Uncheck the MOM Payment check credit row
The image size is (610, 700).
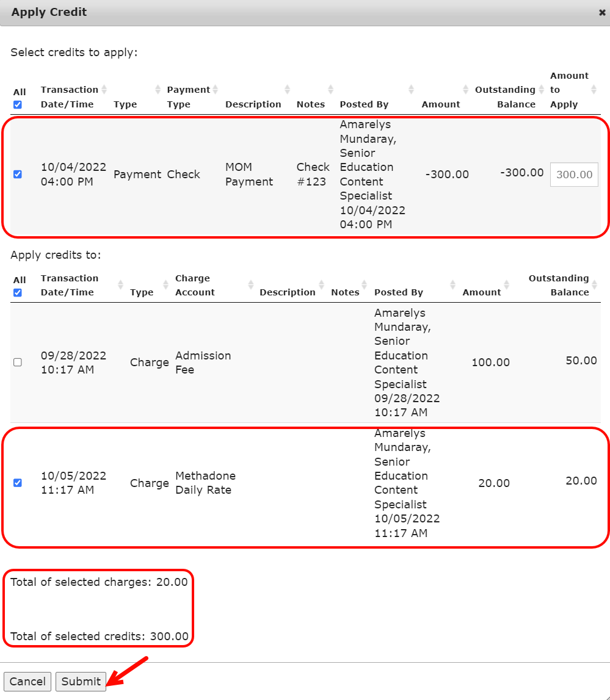click(x=18, y=175)
